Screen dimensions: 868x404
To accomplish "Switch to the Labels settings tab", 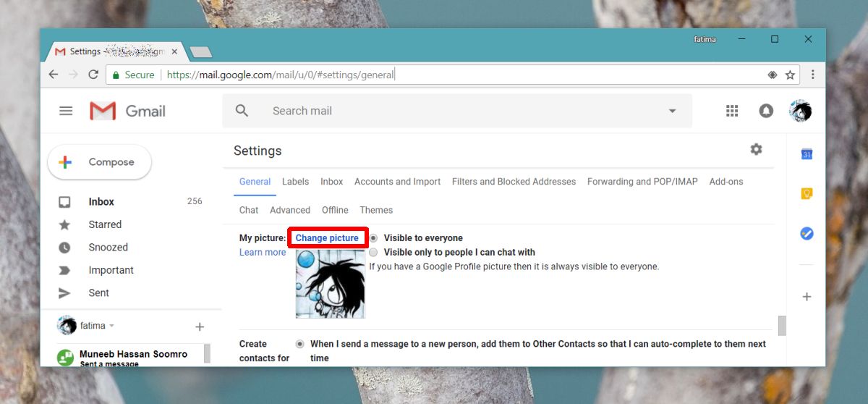I will [x=295, y=182].
